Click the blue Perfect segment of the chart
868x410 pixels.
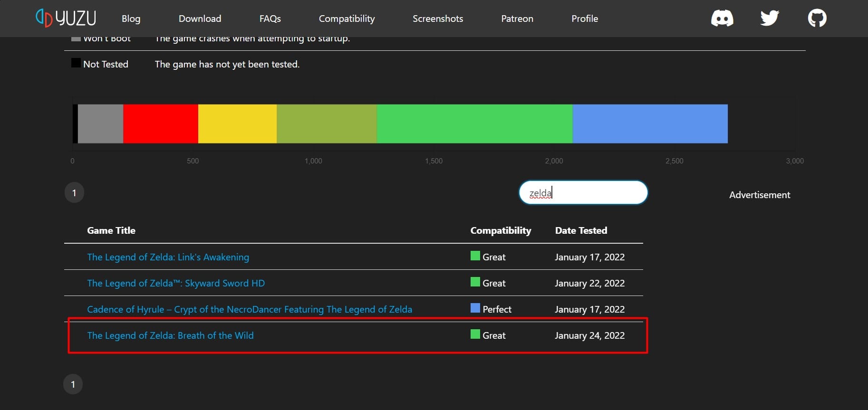[649, 124]
